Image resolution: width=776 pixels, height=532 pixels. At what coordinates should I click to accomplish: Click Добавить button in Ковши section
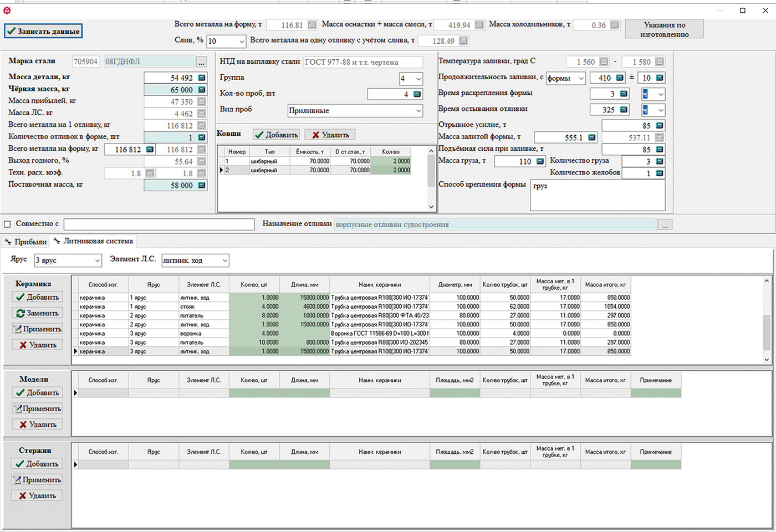(x=277, y=135)
